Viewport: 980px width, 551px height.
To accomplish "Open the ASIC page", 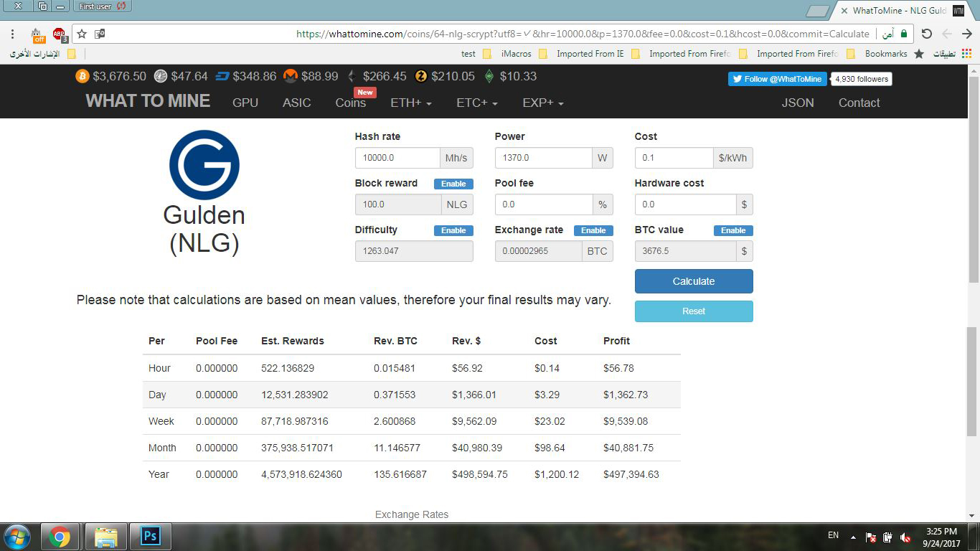I will pos(297,103).
